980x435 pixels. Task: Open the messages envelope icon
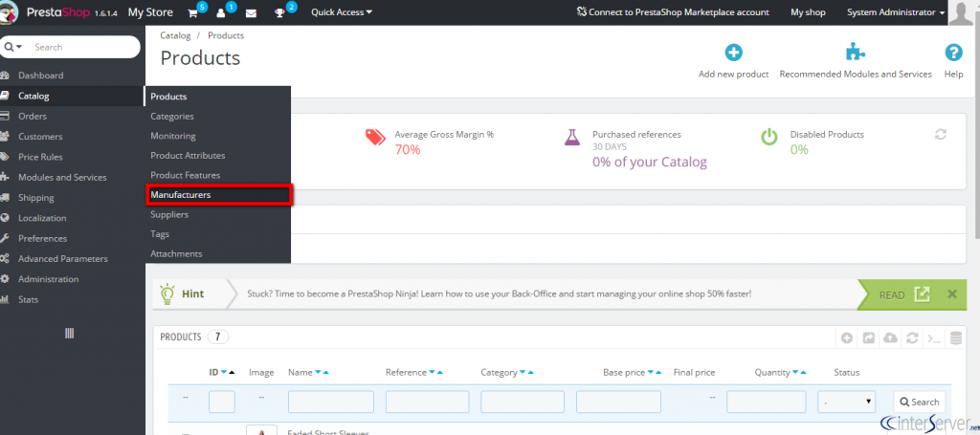coord(251,13)
